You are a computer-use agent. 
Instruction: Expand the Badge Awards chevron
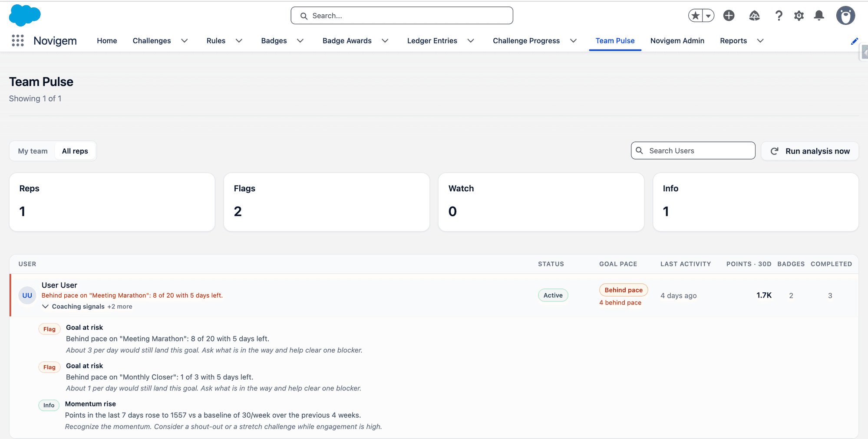tap(385, 41)
